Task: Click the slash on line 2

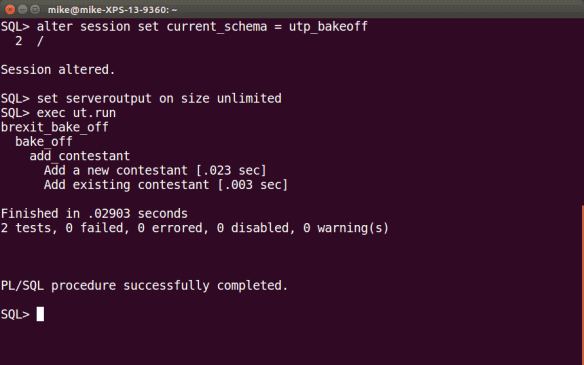Action: point(40,41)
